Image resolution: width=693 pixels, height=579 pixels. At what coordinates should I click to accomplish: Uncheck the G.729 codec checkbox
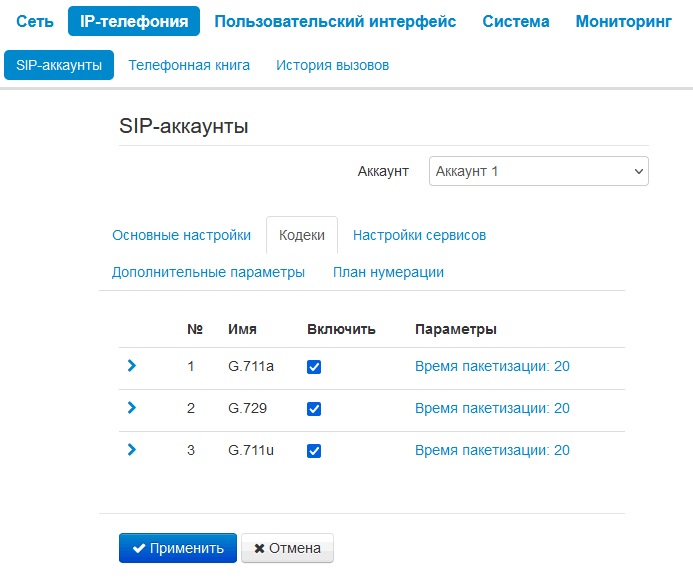(x=314, y=409)
